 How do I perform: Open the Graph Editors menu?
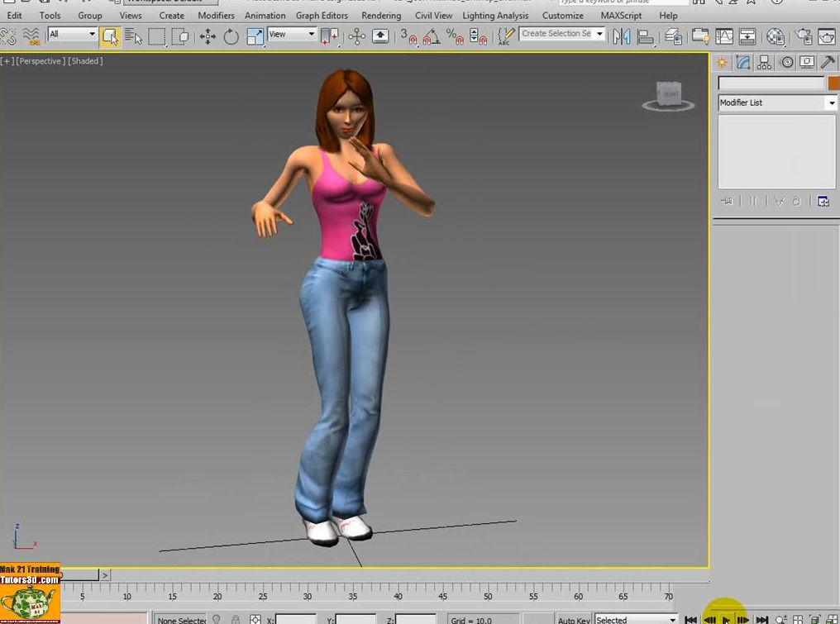pyautogui.click(x=322, y=16)
